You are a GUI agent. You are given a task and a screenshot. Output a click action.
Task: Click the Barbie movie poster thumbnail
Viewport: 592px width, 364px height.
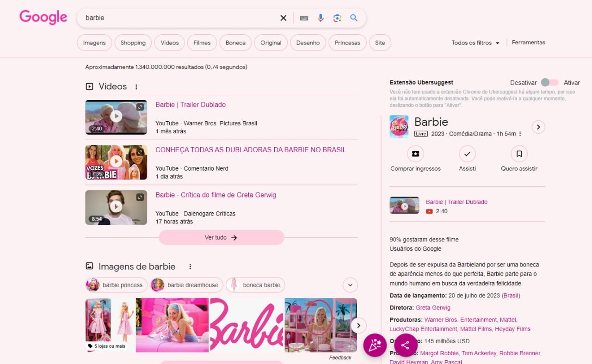[x=399, y=126]
